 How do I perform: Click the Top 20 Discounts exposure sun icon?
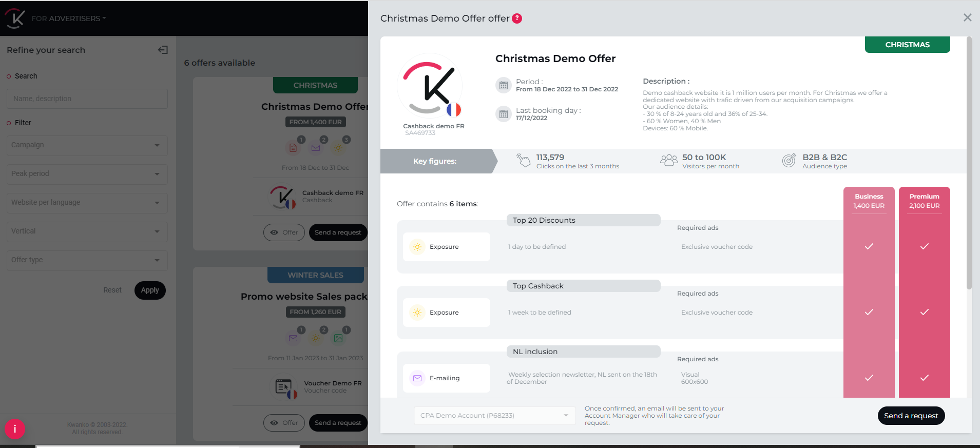click(x=417, y=247)
